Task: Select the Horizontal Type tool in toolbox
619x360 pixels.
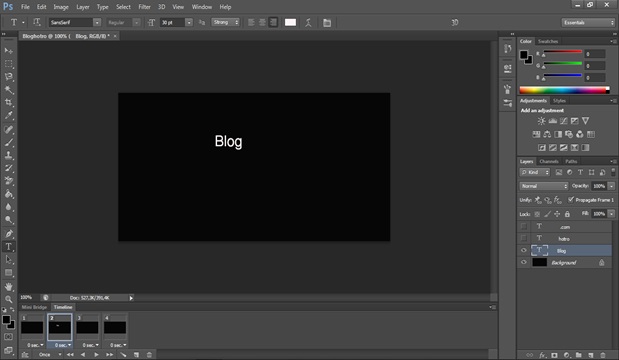Action: click(x=9, y=247)
